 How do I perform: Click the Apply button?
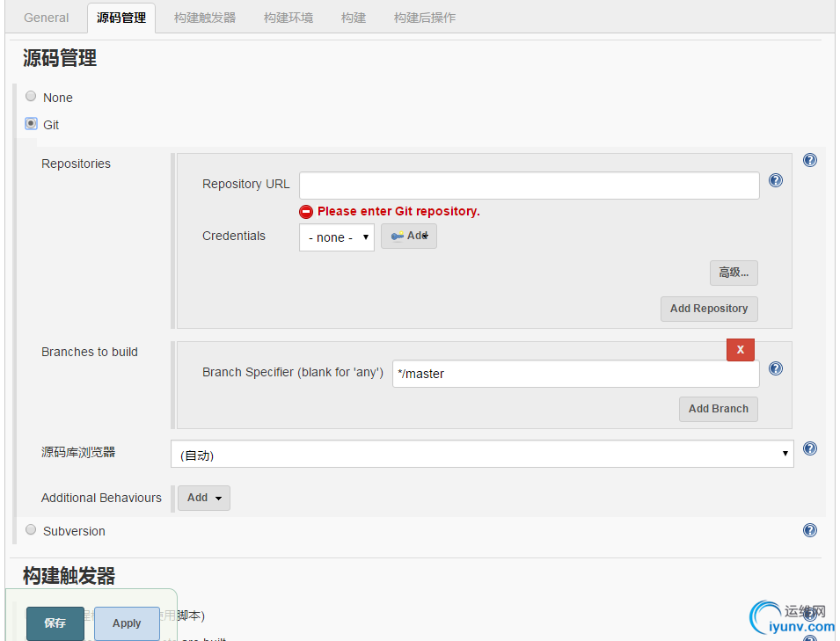click(x=127, y=623)
